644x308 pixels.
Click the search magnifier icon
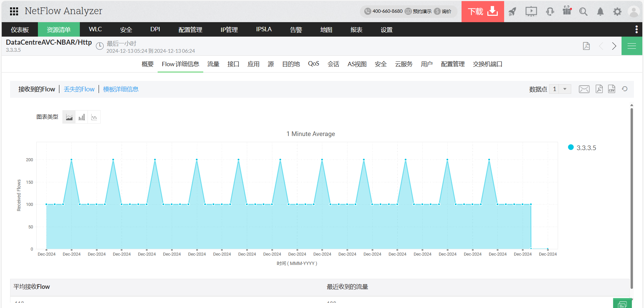click(x=583, y=12)
